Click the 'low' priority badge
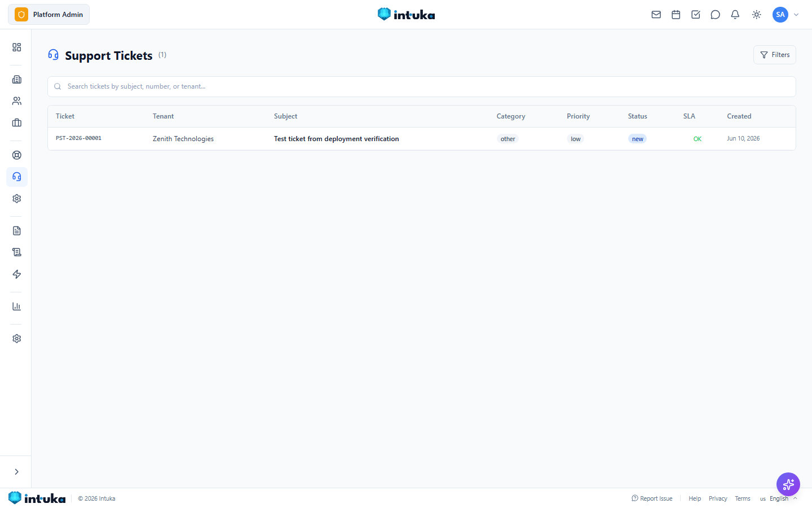The image size is (812, 508). (x=576, y=139)
